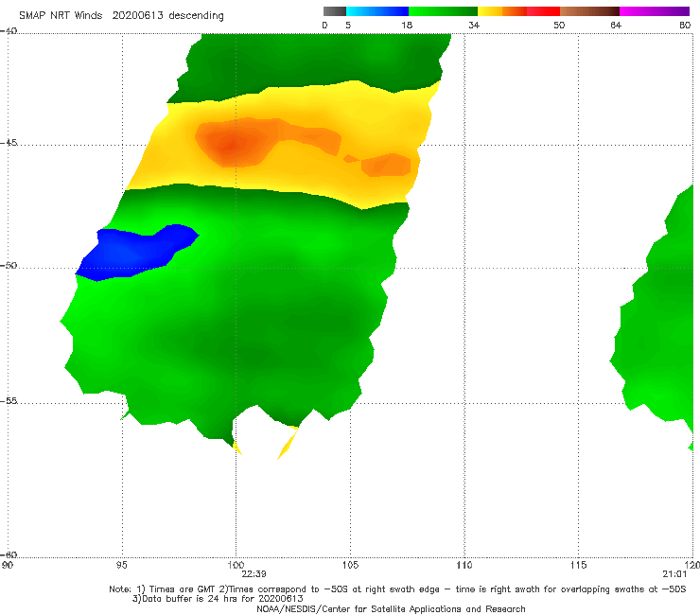Click the latitude label '-45'
Screen dimensions: 700x615
tap(9, 143)
